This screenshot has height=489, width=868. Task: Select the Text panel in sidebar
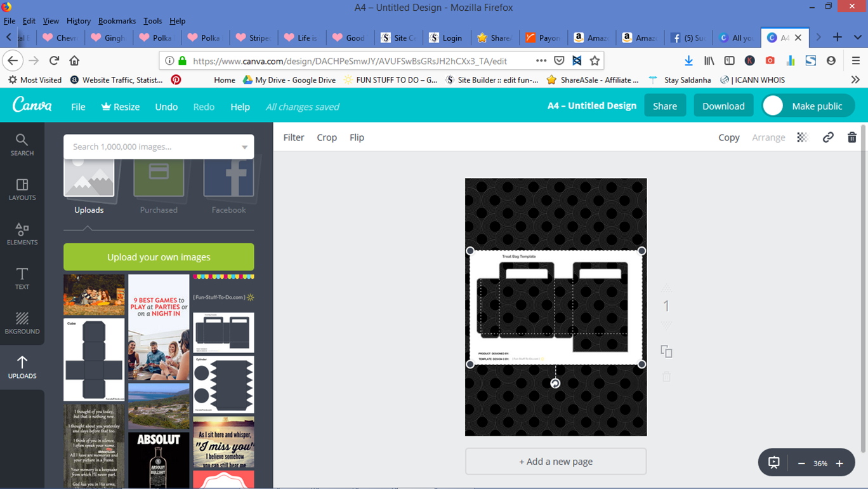click(x=22, y=279)
